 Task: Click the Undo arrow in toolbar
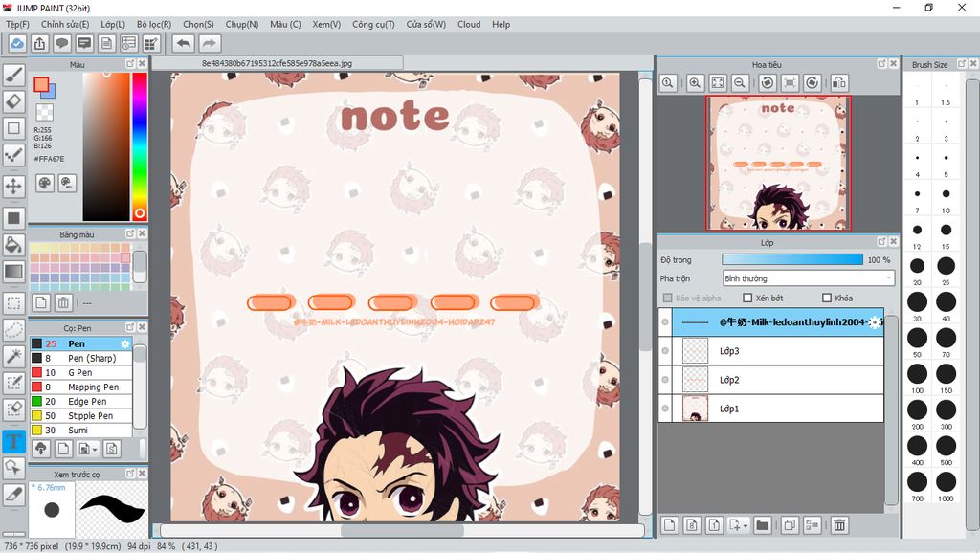(183, 43)
